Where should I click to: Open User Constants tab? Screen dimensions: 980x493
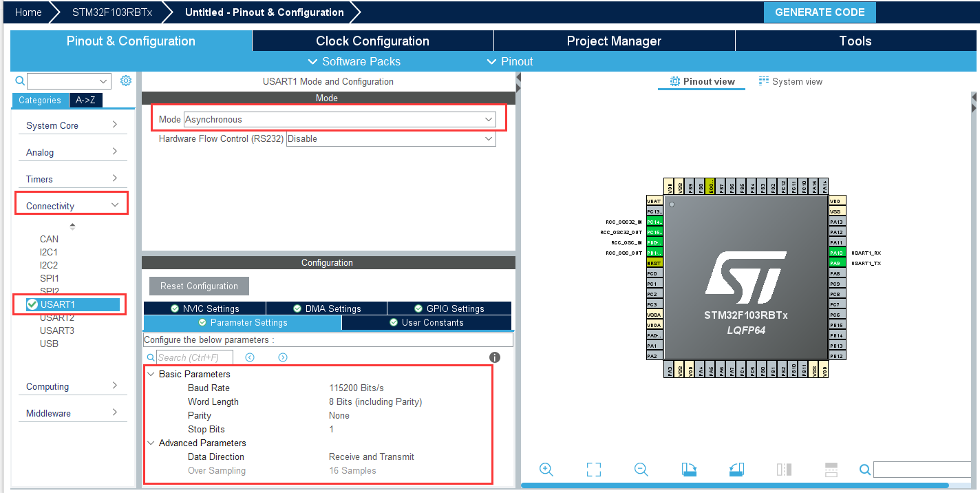pos(427,322)
